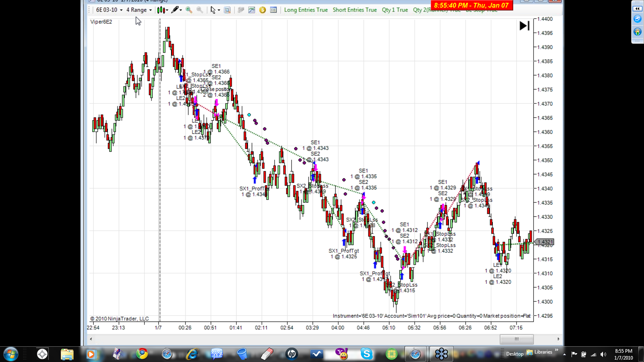Open the chart properties window icon
The height and width of the screenshot is (362, 644).
coord(273,10)
